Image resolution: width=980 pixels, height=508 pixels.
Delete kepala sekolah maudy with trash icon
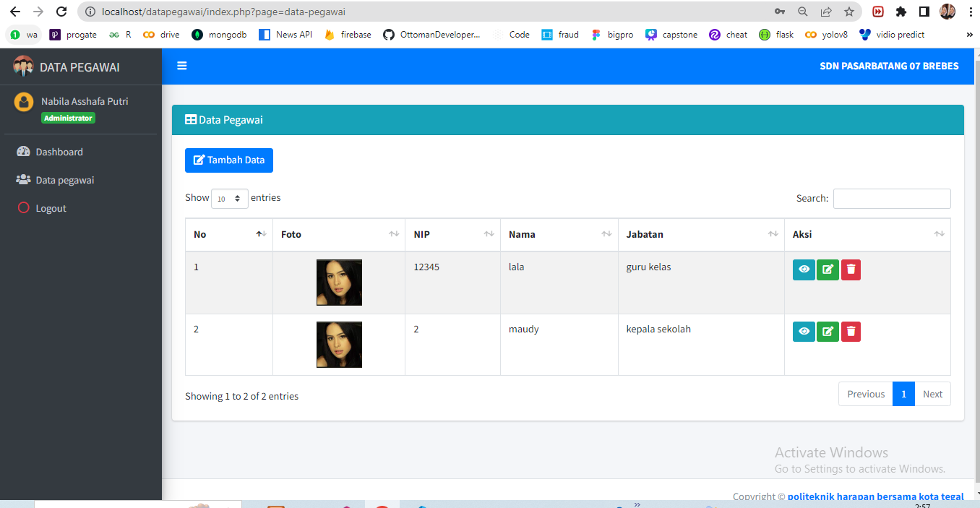click(x=851, y=331)
